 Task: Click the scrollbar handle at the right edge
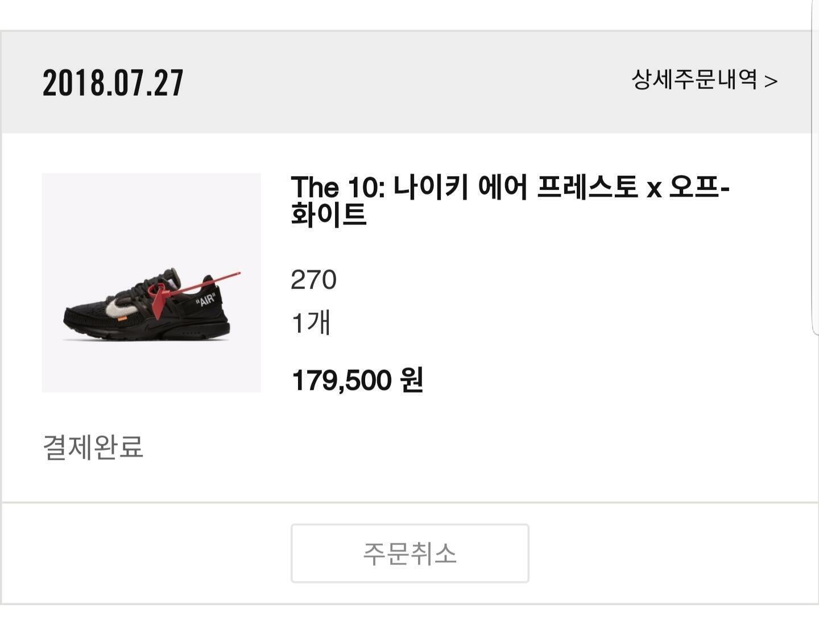pyautogui.click(x=814, y=171)
